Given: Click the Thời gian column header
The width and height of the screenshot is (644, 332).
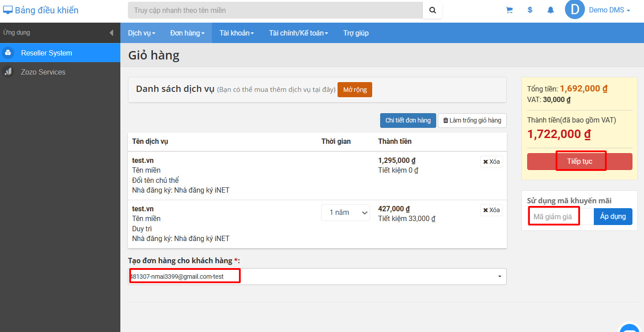Looking at the screenshot, I should click(x=336, y=142).
